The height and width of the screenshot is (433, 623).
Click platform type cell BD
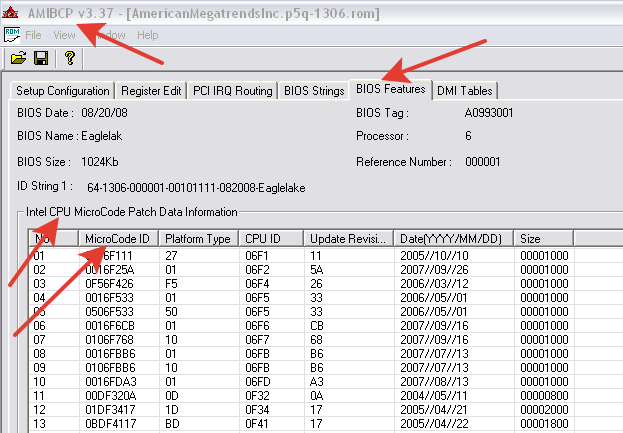[172, 423]
